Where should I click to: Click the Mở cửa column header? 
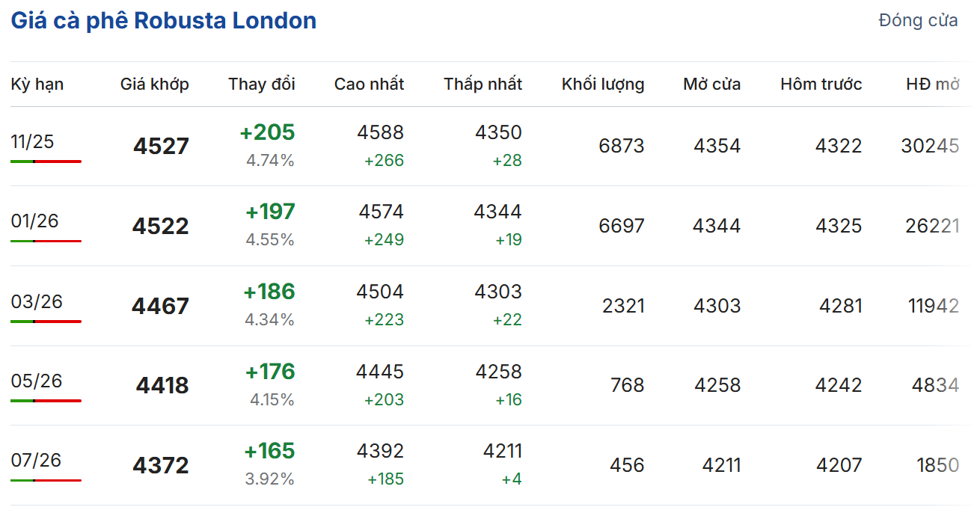(711, 85)
